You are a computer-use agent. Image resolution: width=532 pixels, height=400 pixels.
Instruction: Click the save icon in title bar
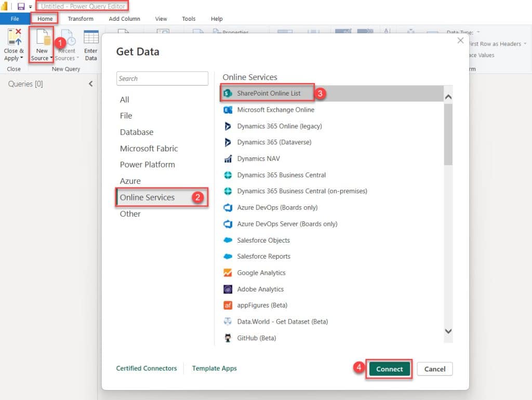(21, 6)
